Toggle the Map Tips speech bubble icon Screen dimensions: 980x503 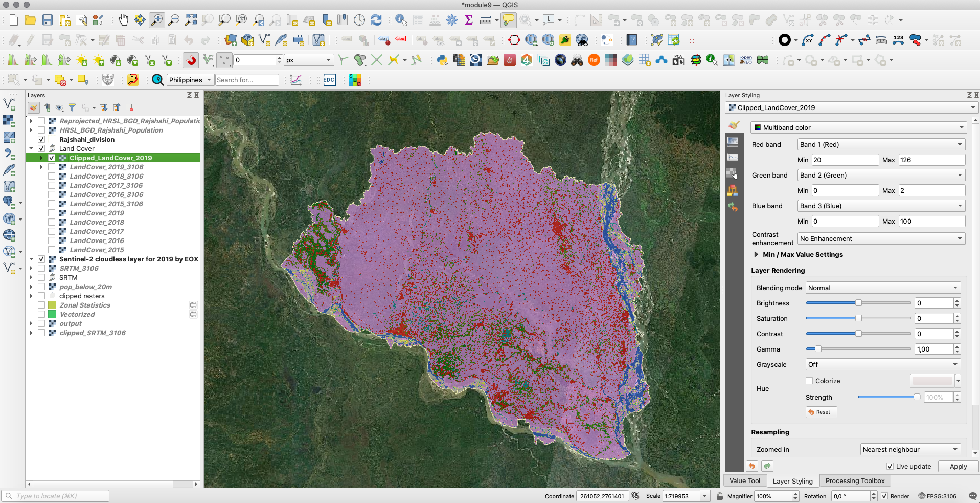pos(509,20)
